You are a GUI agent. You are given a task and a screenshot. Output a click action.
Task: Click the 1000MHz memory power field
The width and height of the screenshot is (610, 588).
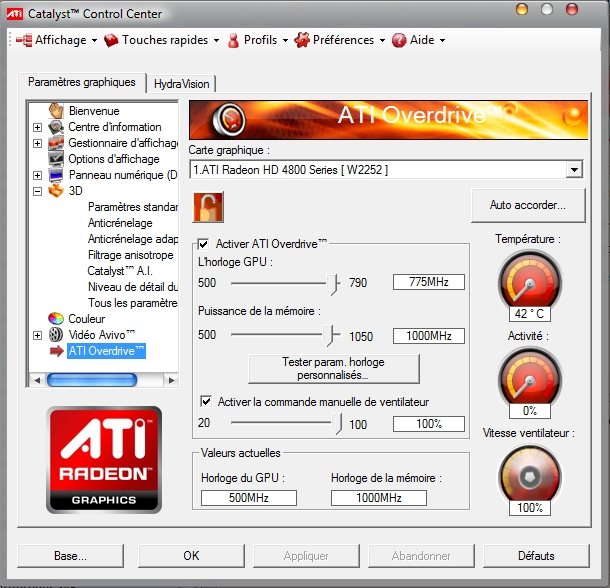[x=429, y=336]
